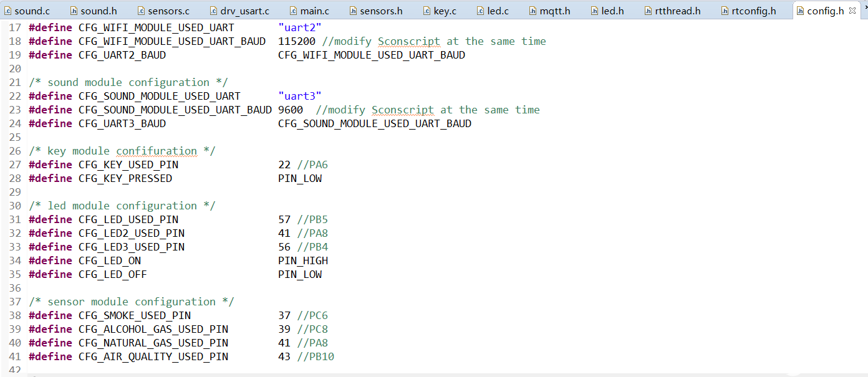Click the sound module configuration comment
The image size is (868, 377).
128,82
